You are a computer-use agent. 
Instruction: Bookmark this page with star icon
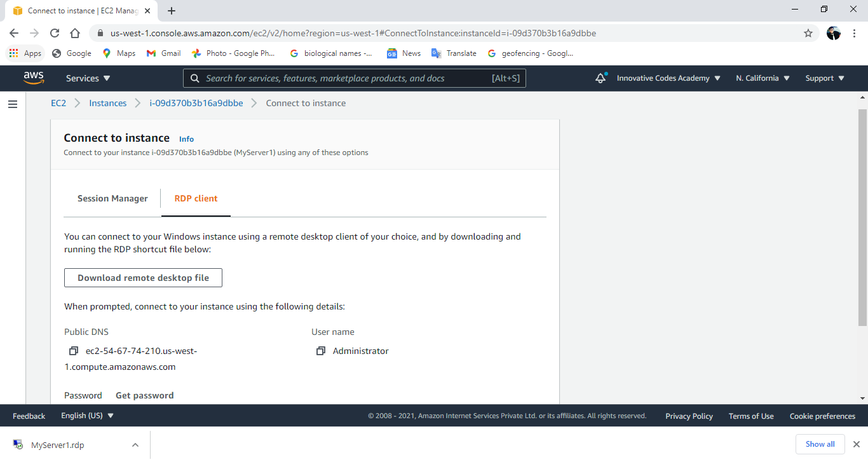click(808, 33)
